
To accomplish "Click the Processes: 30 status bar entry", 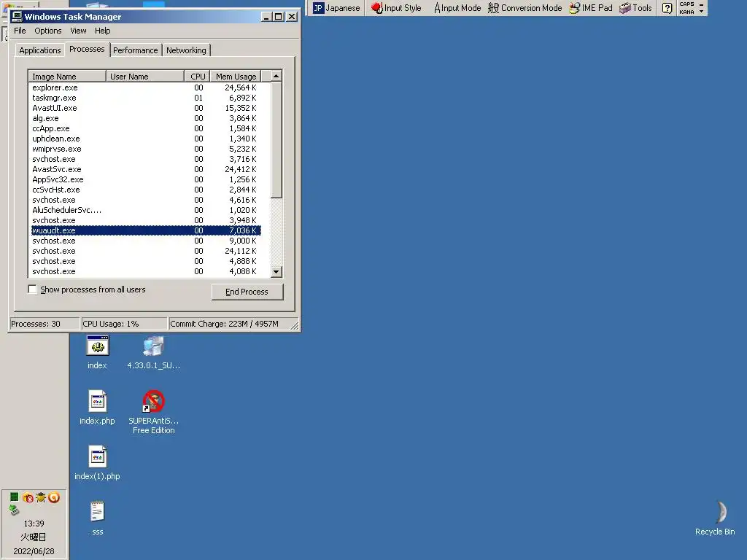I will 44,324.
